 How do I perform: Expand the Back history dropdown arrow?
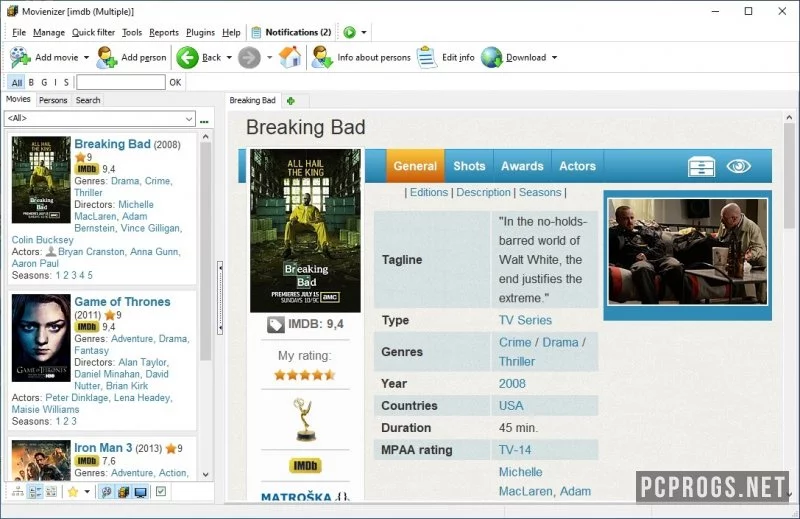(x=229, y=57)
